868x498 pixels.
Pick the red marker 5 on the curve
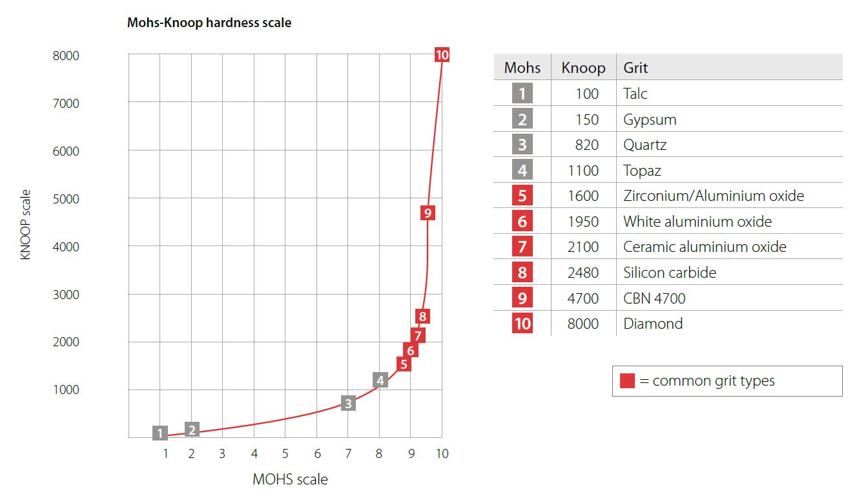[404, 364]
